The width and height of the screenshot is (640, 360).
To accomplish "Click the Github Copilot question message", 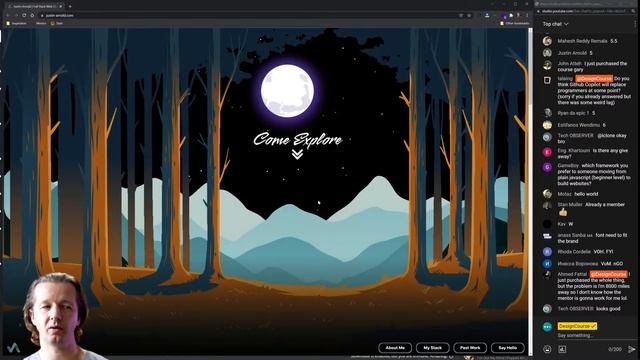I will [594, 91].
